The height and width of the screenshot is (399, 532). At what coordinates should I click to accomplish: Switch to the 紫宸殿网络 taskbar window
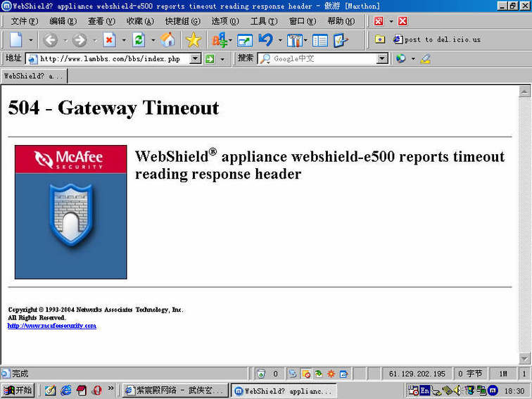click(175, 391)
